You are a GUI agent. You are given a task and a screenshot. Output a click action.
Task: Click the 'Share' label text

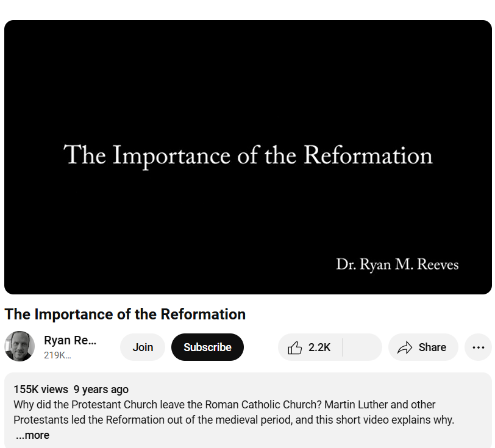tap(432, 347)
